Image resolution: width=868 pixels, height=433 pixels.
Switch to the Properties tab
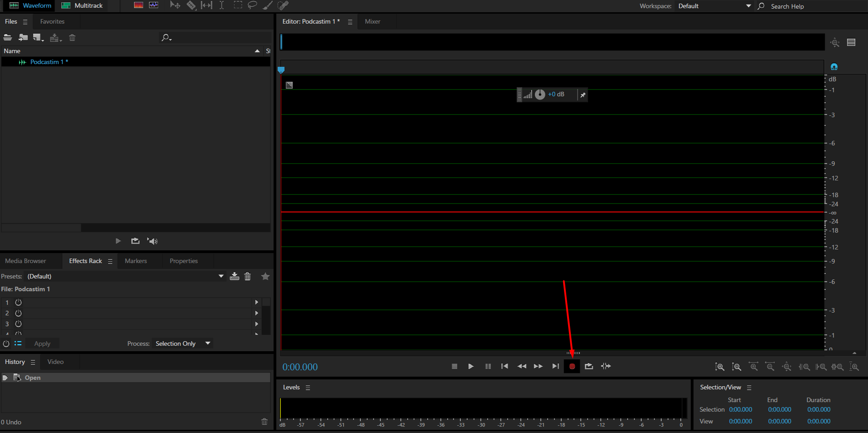coord(184,261)
